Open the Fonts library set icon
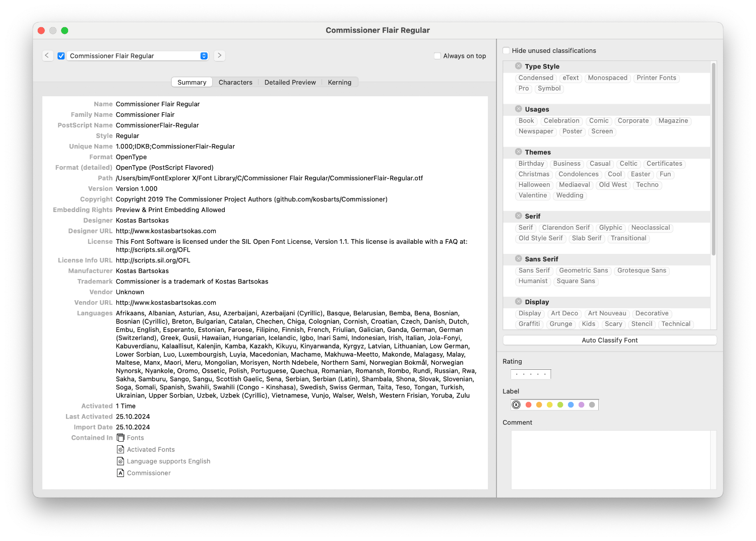The width and height of the screenshot is (756, 541). tap(120, 438)
